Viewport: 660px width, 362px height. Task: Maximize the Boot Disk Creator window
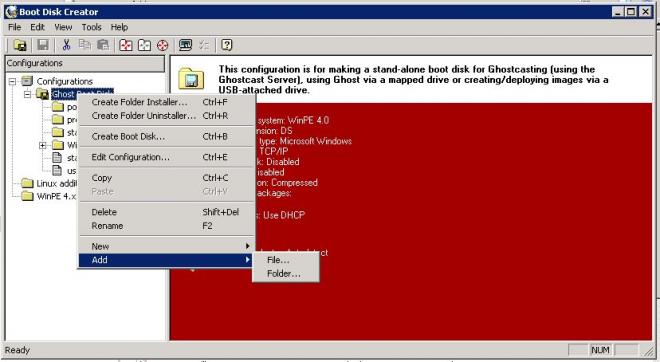(x=631, y=12)
